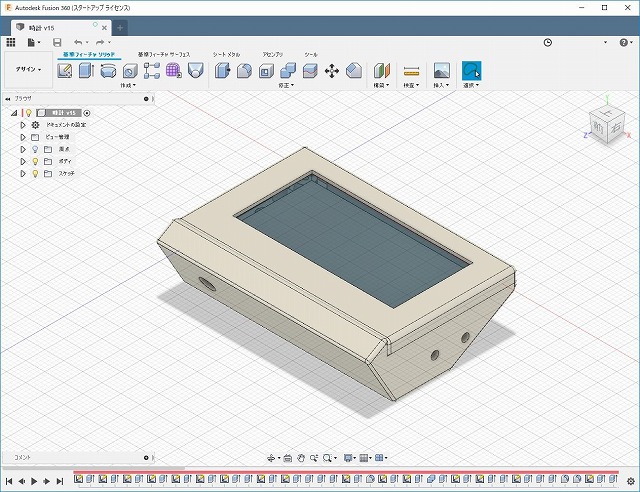Select the Move/Copy arrows tool
This screenshot has height=492, width=640.
click(x=332, y=71)
